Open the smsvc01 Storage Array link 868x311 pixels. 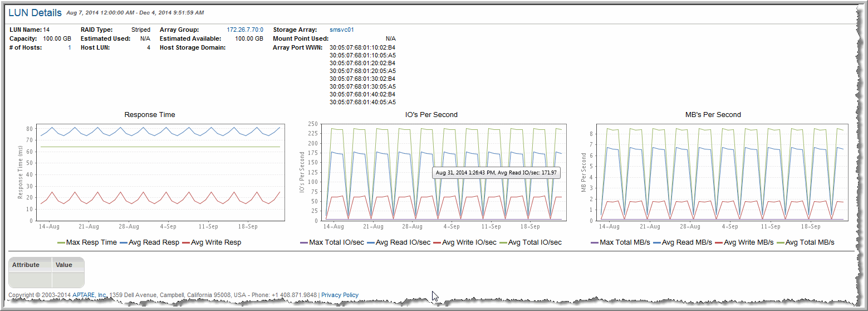341,30
